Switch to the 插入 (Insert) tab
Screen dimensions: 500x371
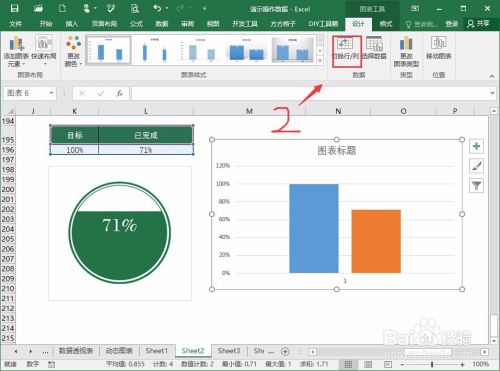point(72,24)
